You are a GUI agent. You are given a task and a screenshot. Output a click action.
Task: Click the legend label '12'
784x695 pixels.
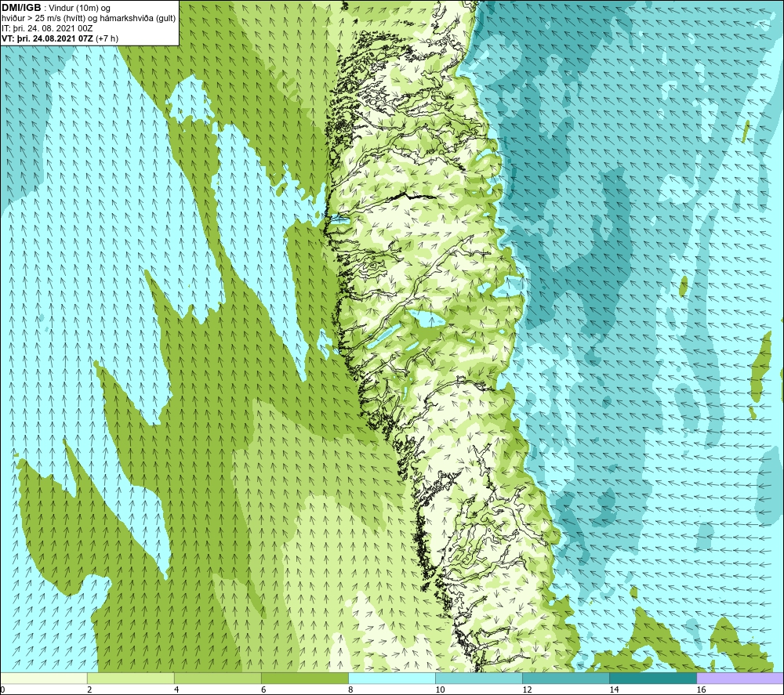(x=527, y=690)
